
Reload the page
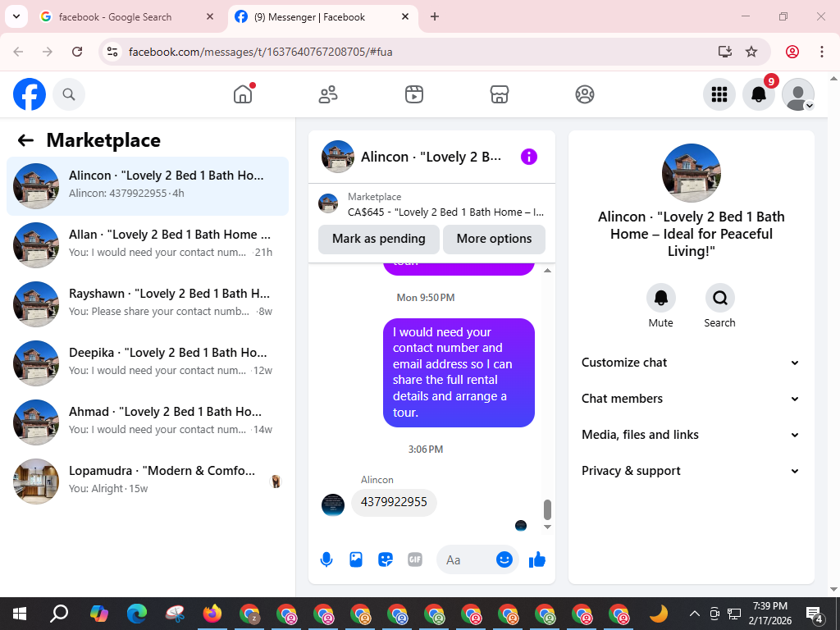point(77,52)
